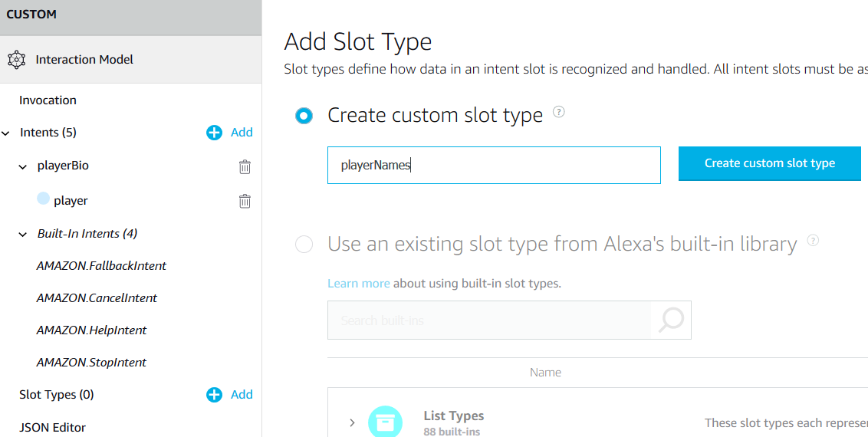The width and height of the screenshot is (868, 437).
Task: Click the plus icon beside Intents
Action: tap(214, 133)
